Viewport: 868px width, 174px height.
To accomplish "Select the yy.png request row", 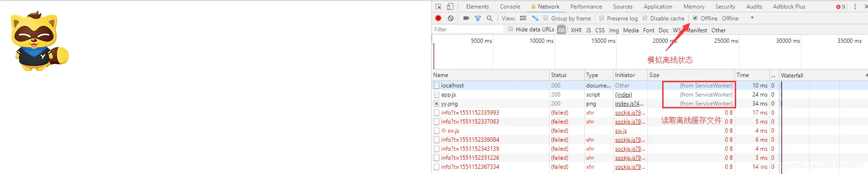I will 650,104.
